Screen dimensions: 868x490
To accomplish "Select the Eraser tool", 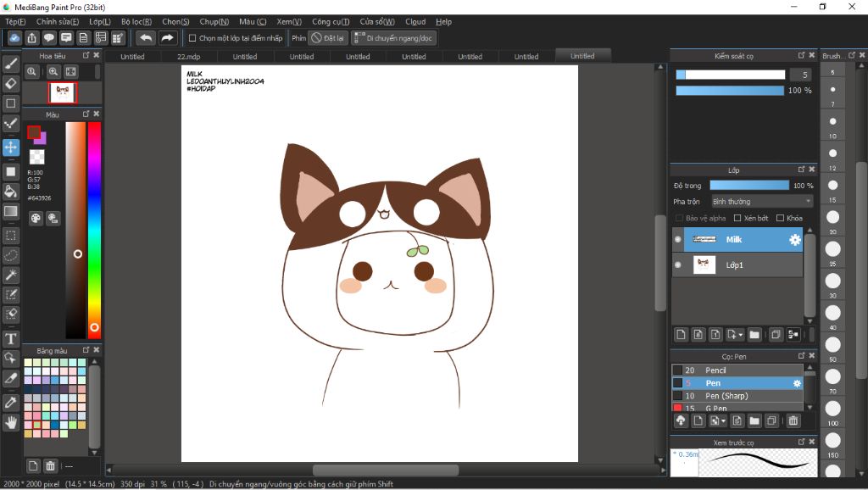I will coord(11,83).
